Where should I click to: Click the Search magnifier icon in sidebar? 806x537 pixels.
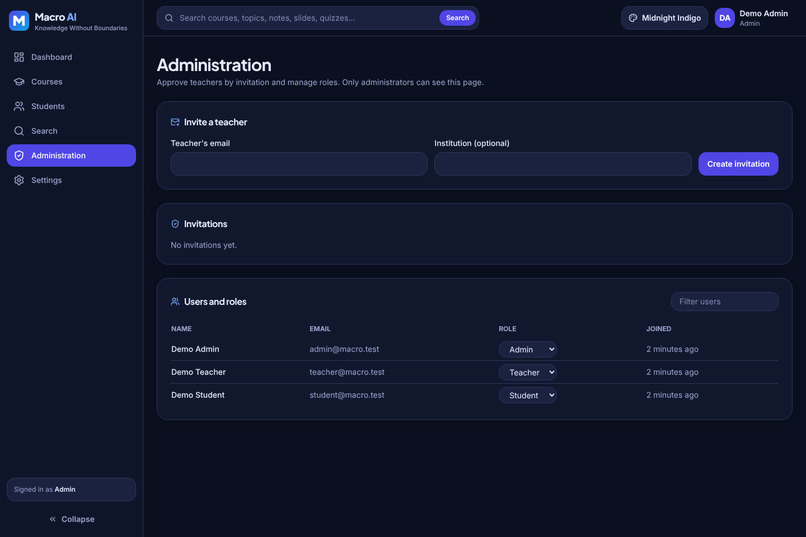19,131
